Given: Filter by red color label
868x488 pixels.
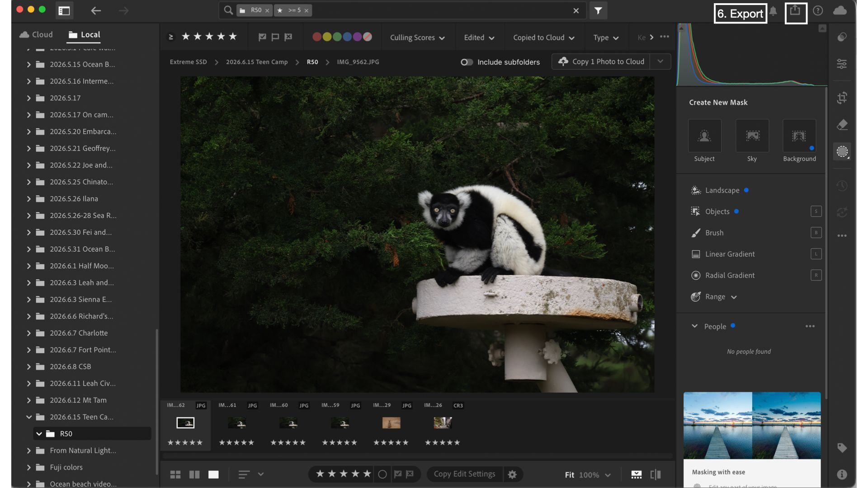Looking at the screenshot, I should [316, 37].
